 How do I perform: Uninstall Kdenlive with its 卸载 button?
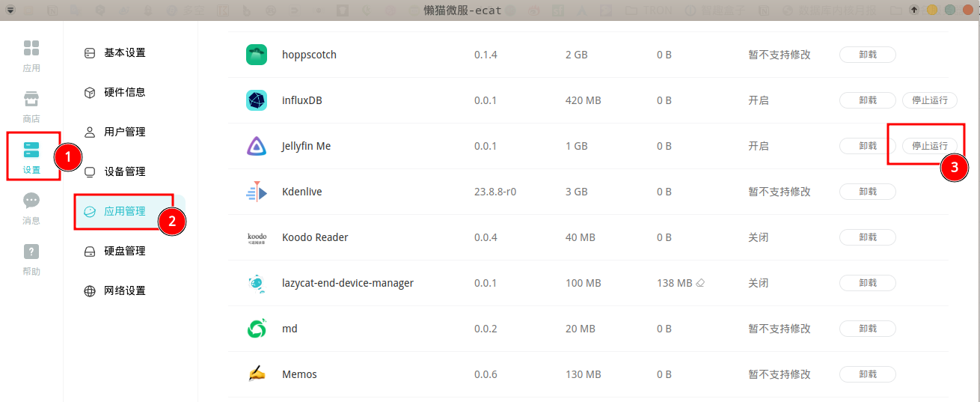coord(868,192)
